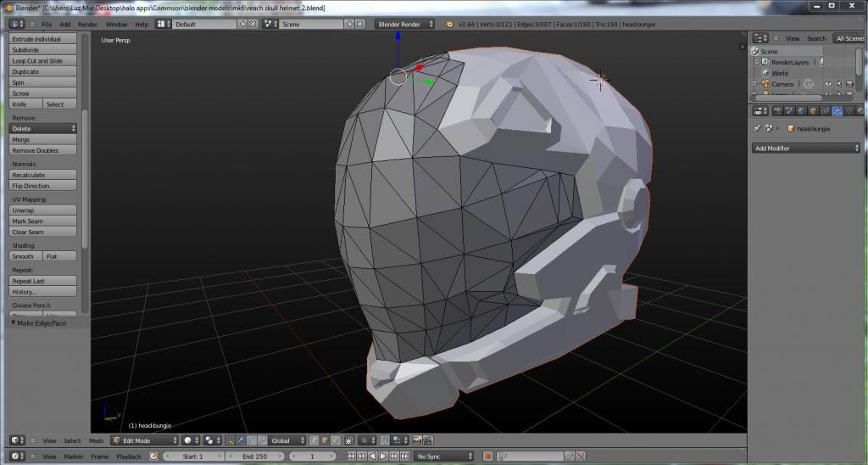Click Recalculate normals button

[x=42, y=175]
